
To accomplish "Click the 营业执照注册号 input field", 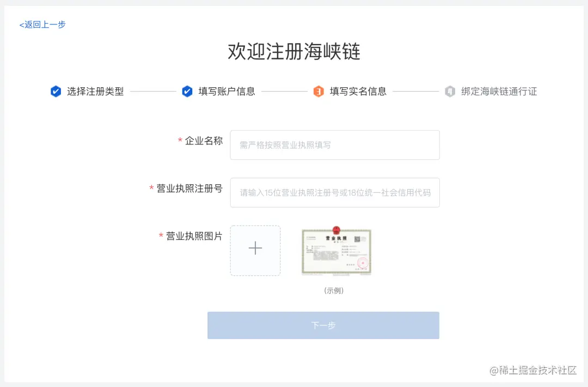I will [335, 192].
